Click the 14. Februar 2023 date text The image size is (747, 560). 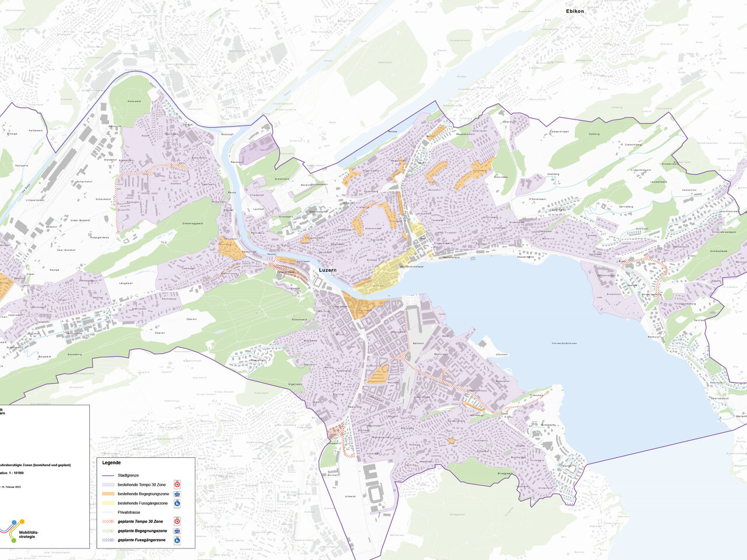(11, 486)
